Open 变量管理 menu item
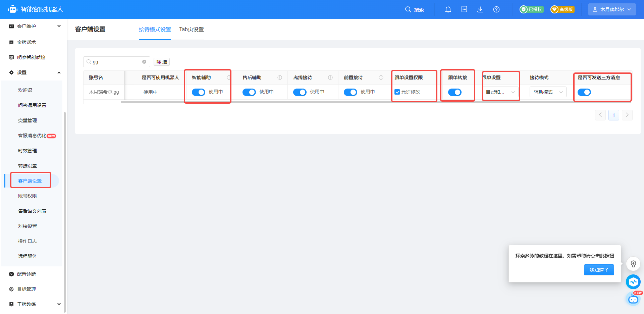Viewport: 644px width, 314px height. point(28,120)
